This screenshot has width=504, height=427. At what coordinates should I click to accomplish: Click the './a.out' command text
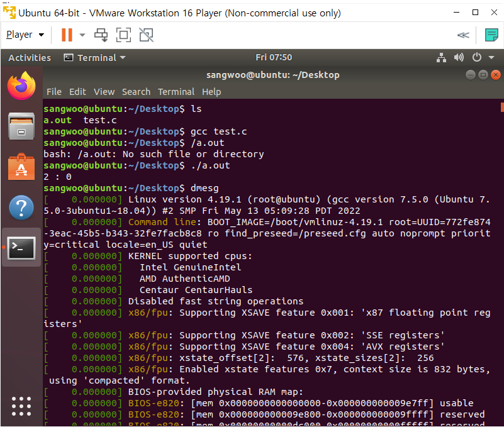pyautogui.click(x=210, y=165)
